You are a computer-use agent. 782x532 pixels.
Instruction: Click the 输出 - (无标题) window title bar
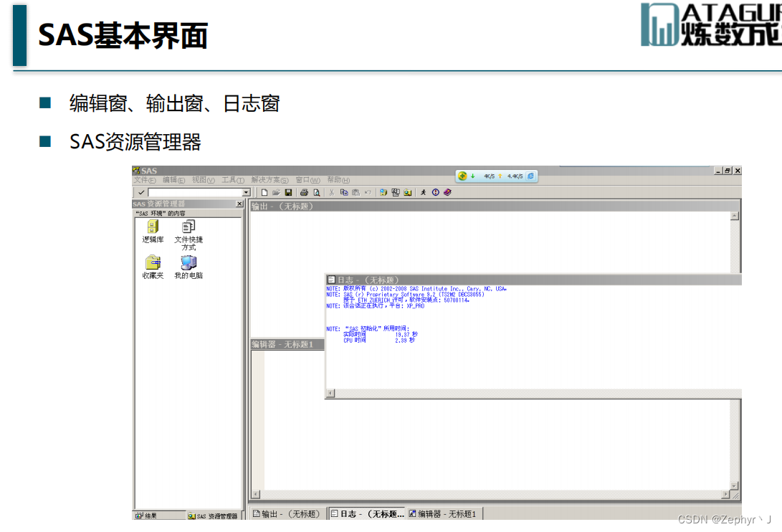coord(494,206)
